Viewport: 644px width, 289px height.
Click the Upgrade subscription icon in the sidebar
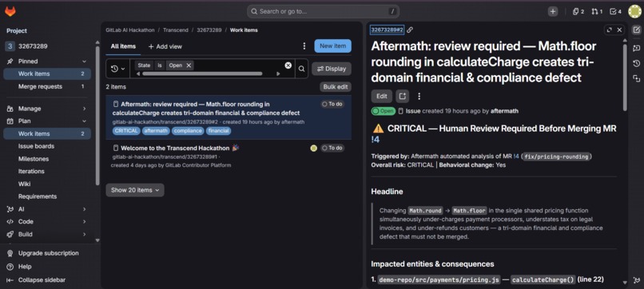pos(10,253)
